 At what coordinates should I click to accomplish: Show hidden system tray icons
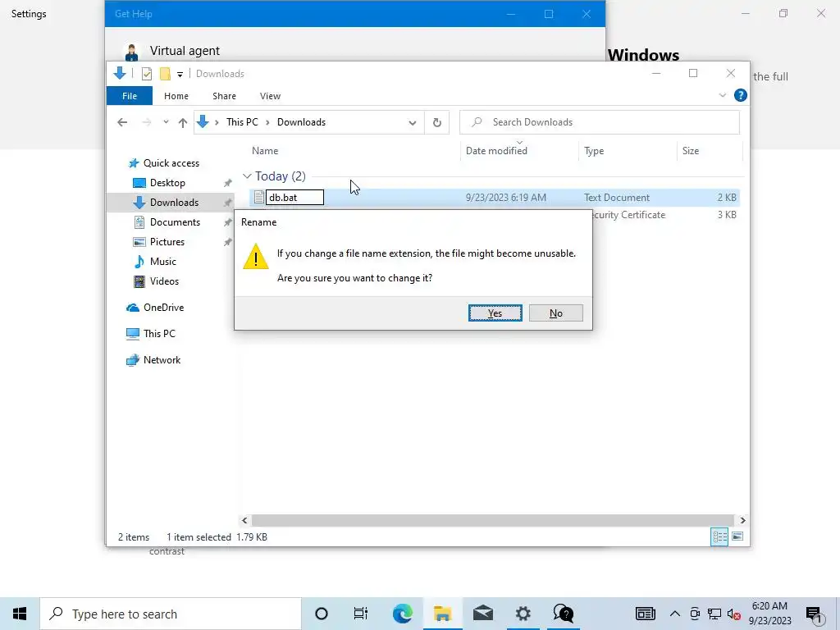675,614
